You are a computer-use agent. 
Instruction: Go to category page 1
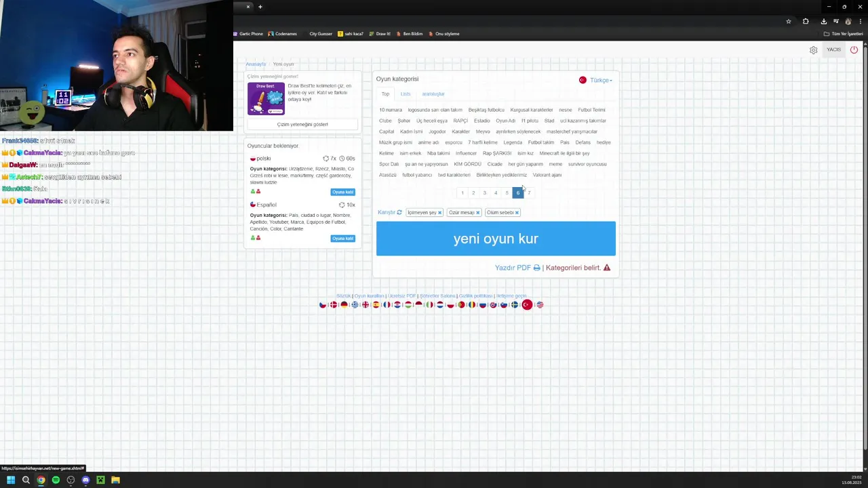[462, 193]
